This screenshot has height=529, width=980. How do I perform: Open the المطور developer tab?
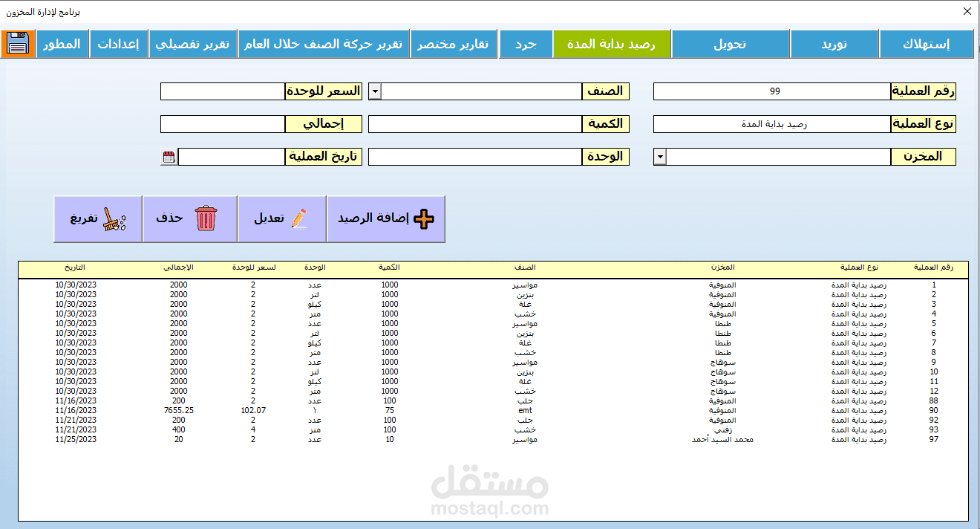coord(62,44)
